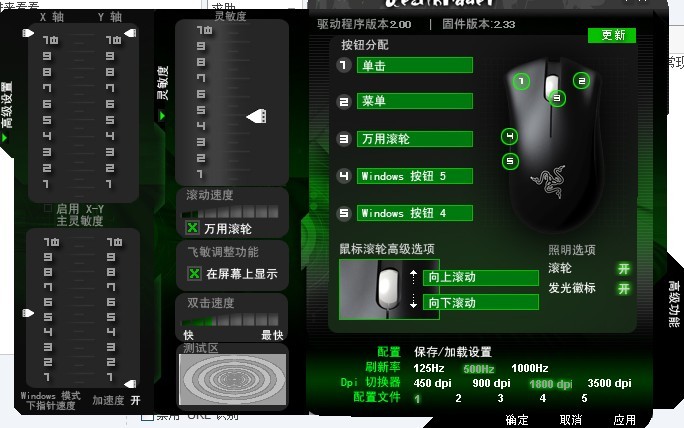Click 应用 to apply settings
This screenshot has width=684, height=428.
[624, 420]
